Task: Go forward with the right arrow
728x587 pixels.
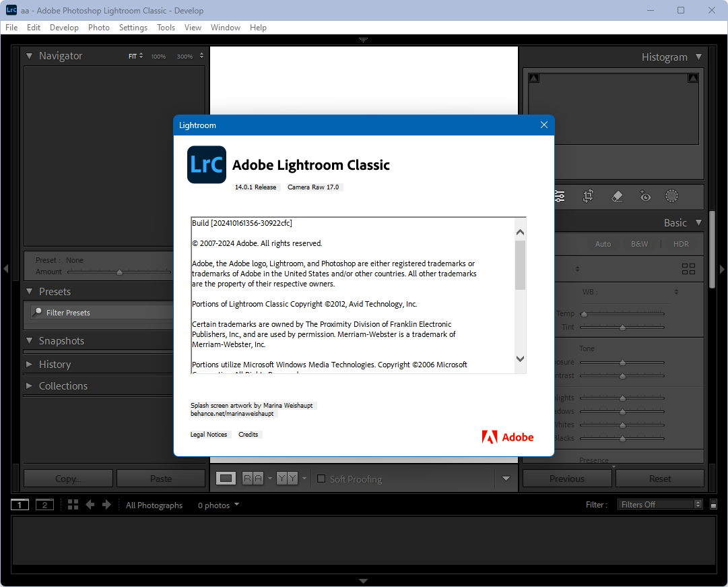Action: pos(106,505)
